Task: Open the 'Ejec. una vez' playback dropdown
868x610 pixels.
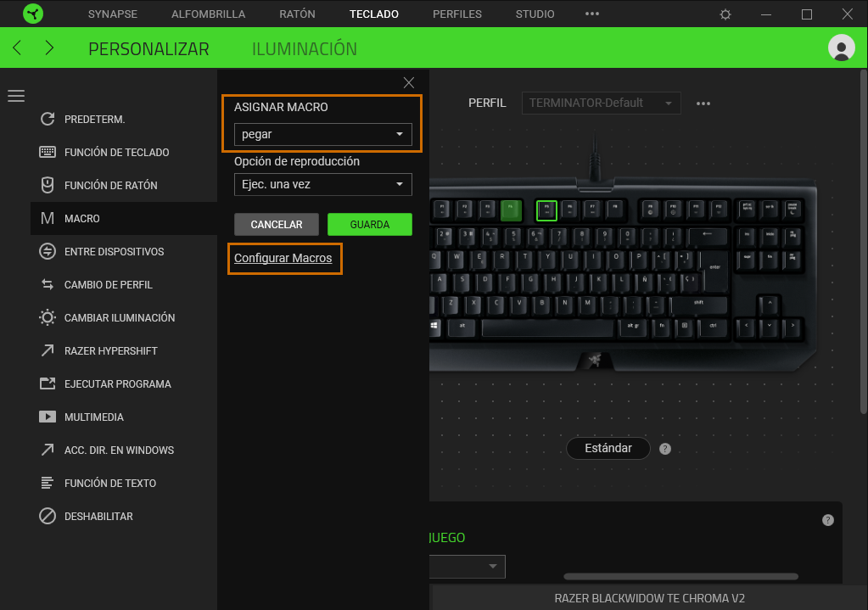Action: pyautogui.click(x=322, y=184)
